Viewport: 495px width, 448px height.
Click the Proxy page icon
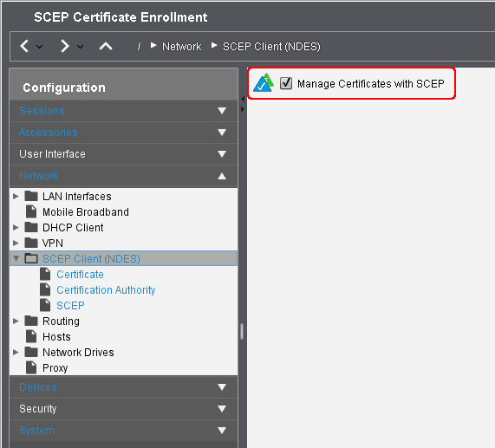coord(31,367)
